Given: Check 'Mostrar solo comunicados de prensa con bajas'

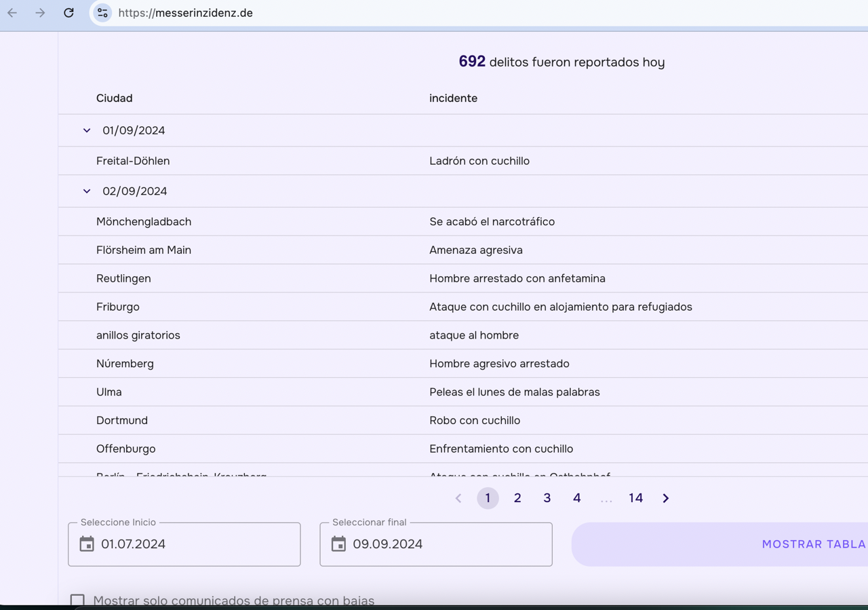Looking at the screenshot, I should pyautogui.click(x=77, y=601).
